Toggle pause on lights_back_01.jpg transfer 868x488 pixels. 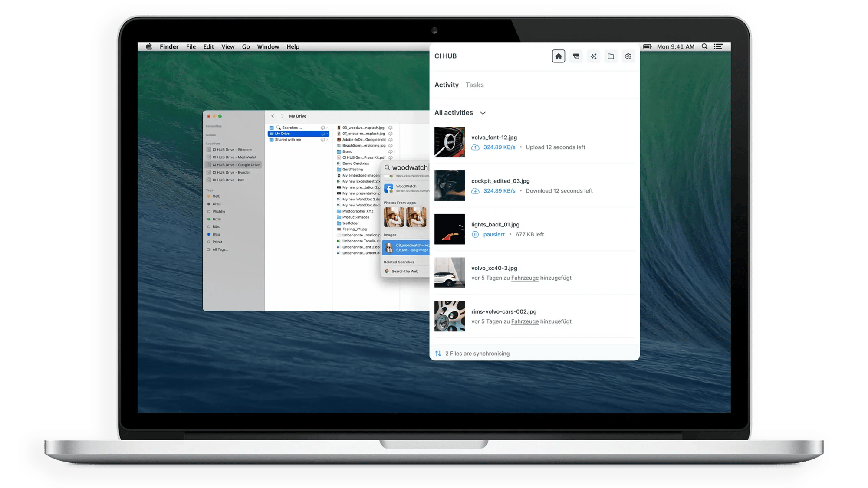point(475,234)
